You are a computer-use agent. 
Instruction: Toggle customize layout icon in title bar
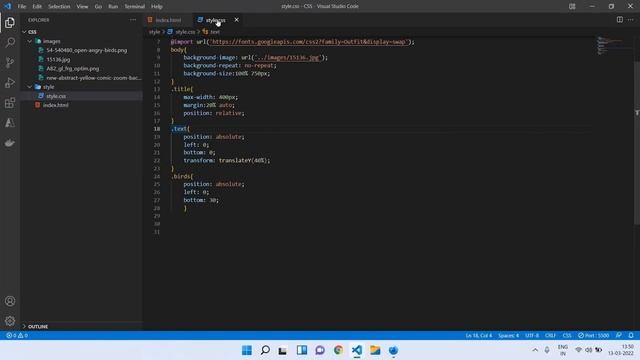tap(572, 6)
